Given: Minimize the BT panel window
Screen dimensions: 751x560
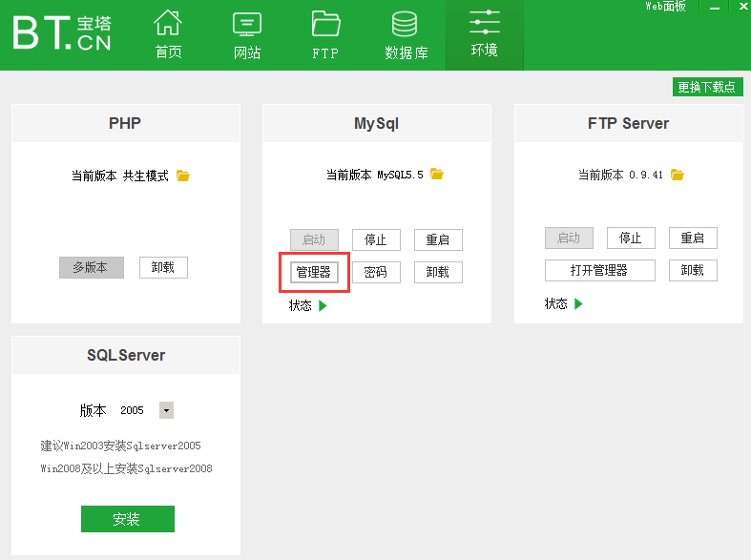Looking at the screenshot, I should [715, 7].
